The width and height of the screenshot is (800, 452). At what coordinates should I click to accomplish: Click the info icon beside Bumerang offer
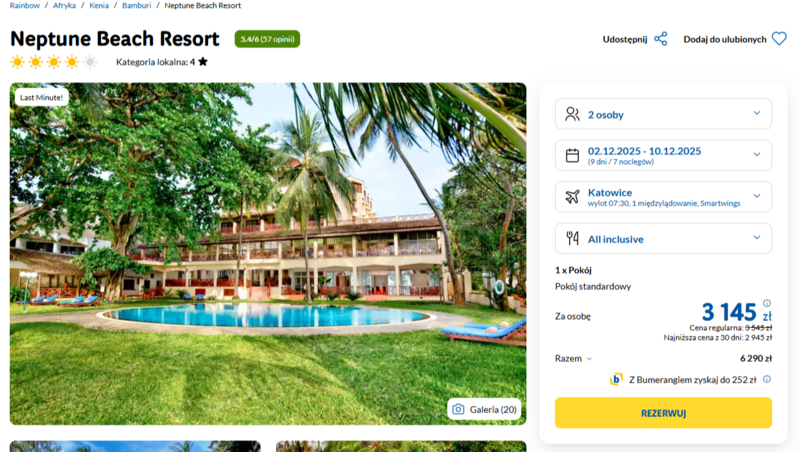point(767,379)
